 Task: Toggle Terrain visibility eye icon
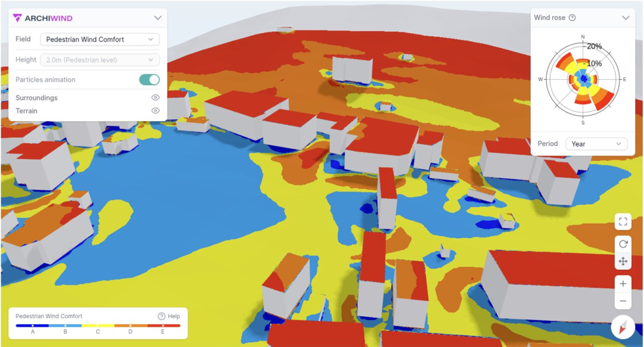coord(155,111)
